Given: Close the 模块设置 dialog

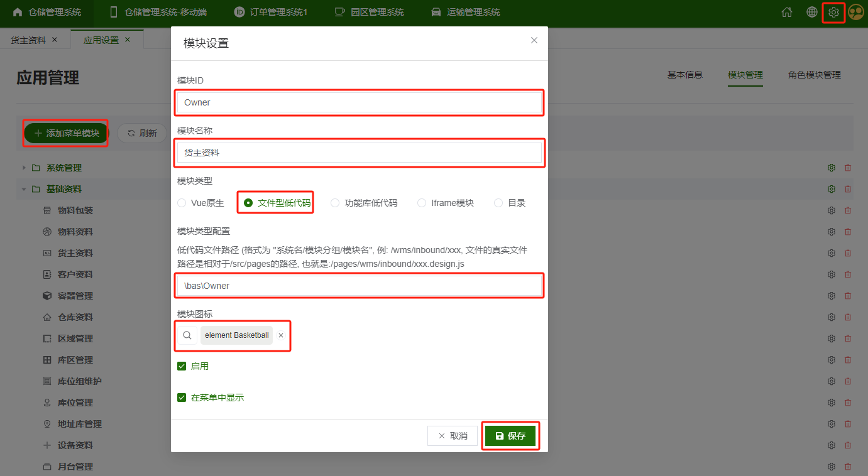Looking at the screenshot, I should point(534,40).
